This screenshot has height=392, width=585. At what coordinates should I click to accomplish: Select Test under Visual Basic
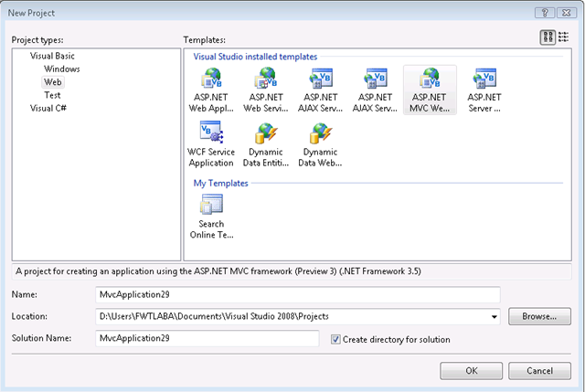pos(52,95)
